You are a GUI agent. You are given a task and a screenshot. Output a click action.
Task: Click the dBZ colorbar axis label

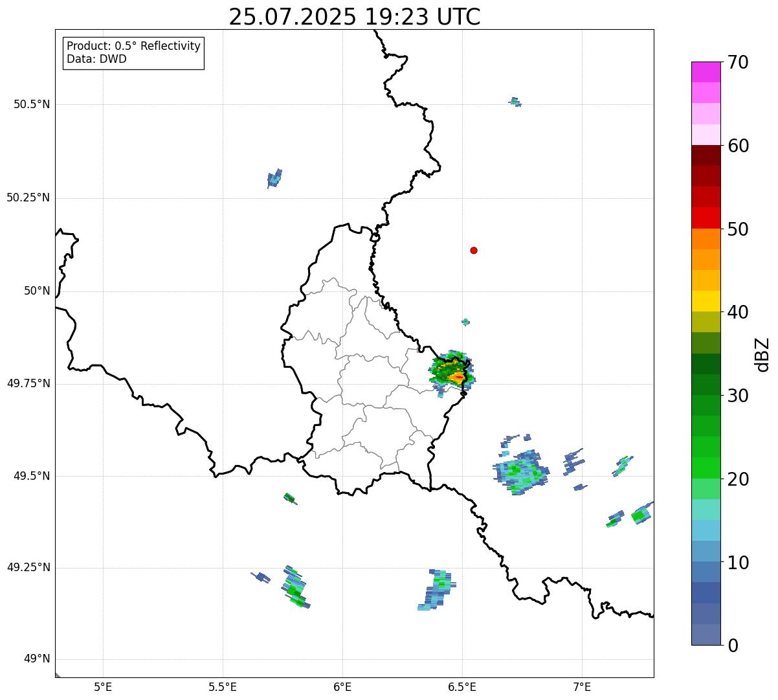point(762,354)
